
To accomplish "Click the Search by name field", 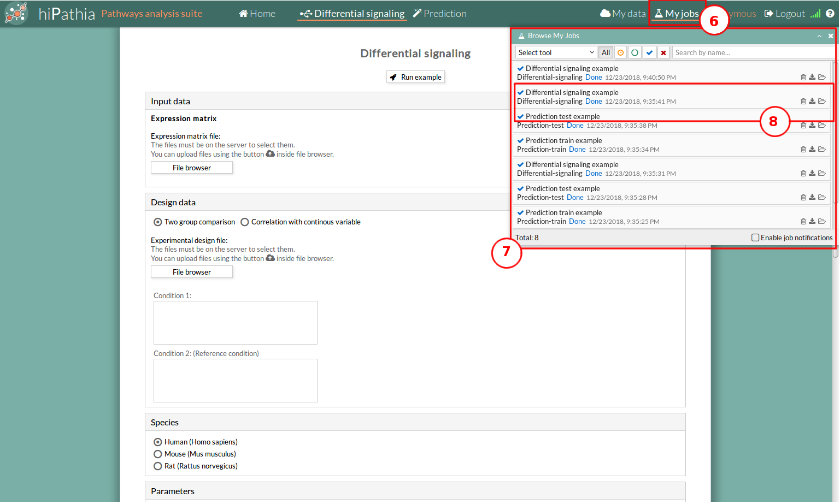I will (752, 52).
